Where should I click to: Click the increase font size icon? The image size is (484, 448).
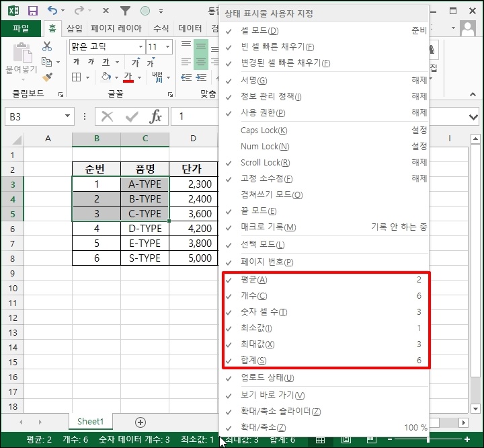[136, 62]
